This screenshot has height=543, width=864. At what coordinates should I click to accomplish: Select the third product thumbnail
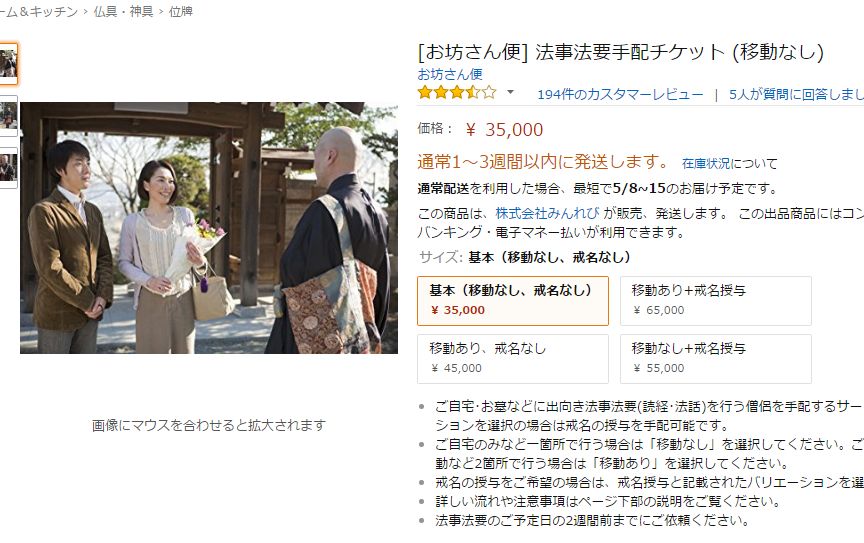click(8, 168)
